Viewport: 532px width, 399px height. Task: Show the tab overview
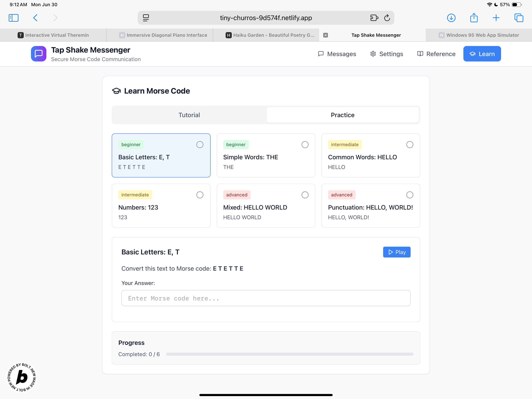518,18
